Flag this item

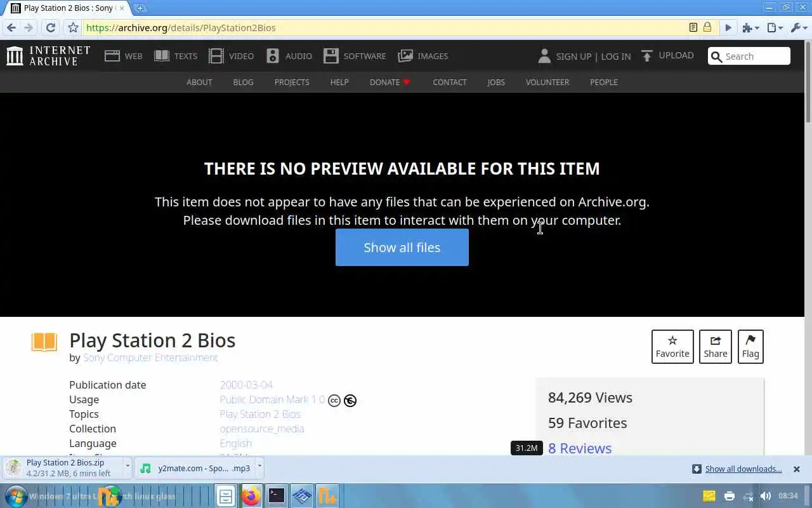tap(750, 347)
